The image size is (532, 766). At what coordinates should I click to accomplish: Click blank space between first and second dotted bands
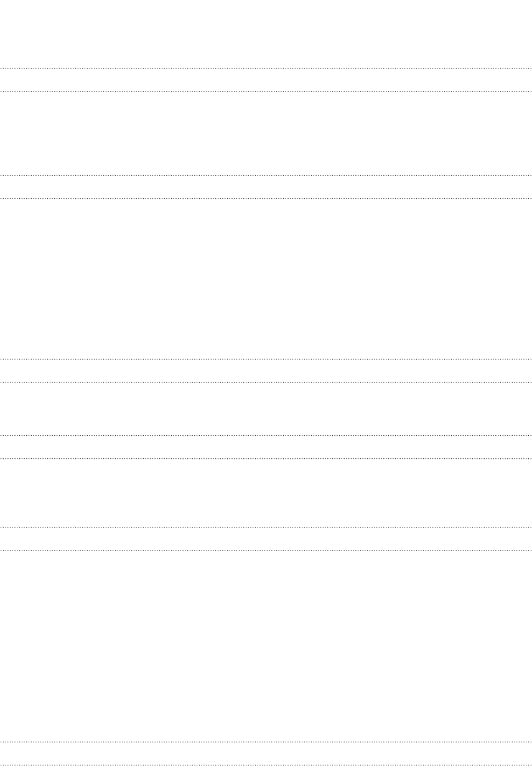(x=266, y=133)
